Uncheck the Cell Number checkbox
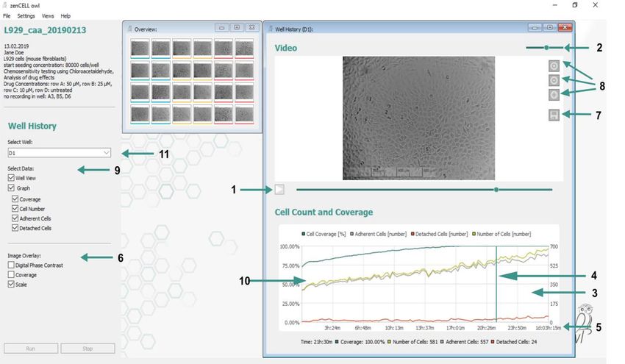 coord(15,209)
